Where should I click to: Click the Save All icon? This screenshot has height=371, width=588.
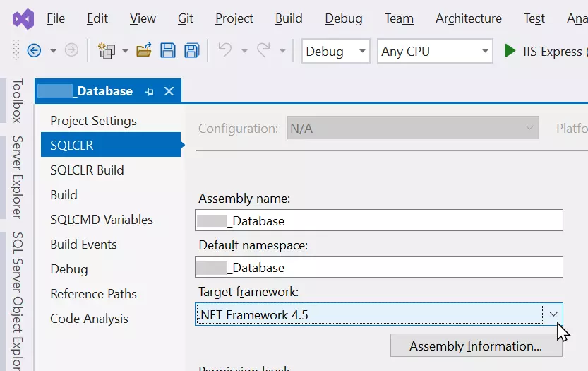tap(191, 50)
